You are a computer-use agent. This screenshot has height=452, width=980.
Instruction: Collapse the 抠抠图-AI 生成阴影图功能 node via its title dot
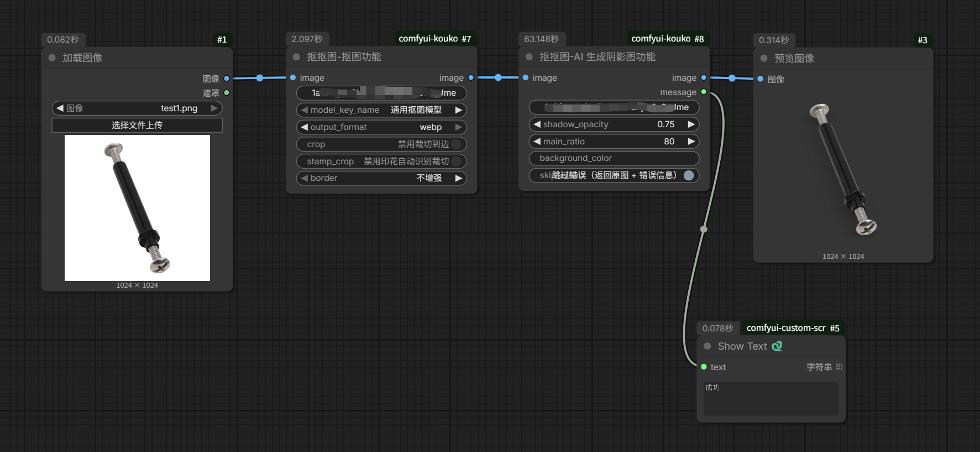point(529,56)
